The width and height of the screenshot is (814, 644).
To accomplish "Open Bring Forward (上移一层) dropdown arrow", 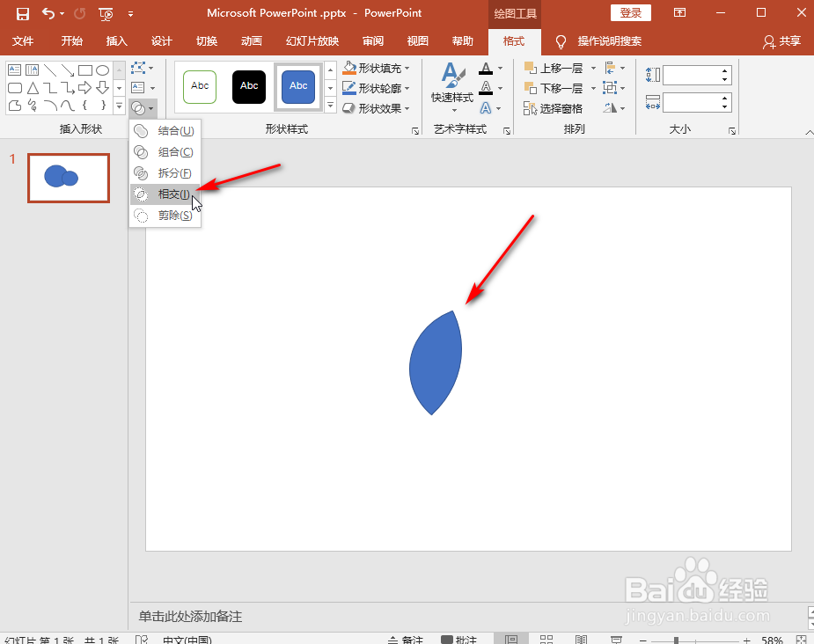I will 593,68.
